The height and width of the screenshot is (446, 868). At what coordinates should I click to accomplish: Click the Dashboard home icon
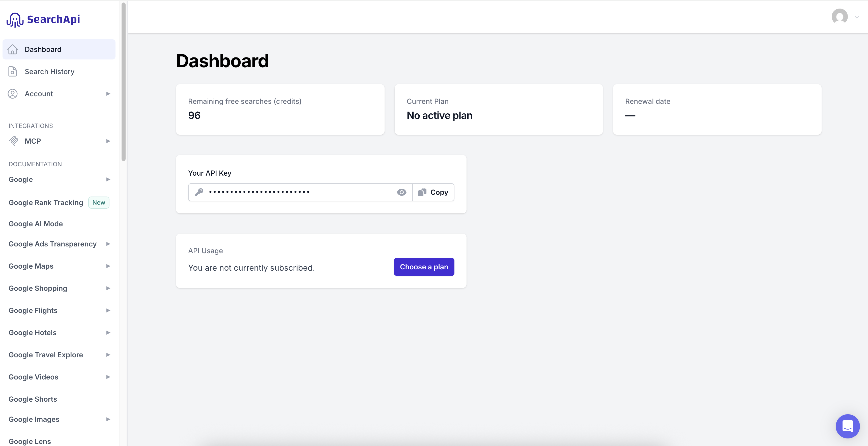click(13, 49)
